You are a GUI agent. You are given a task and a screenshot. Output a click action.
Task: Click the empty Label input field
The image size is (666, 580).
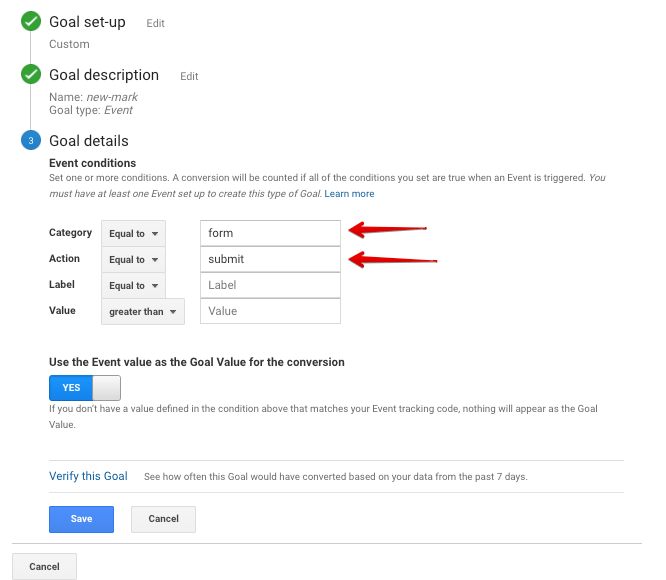(271, 285)
